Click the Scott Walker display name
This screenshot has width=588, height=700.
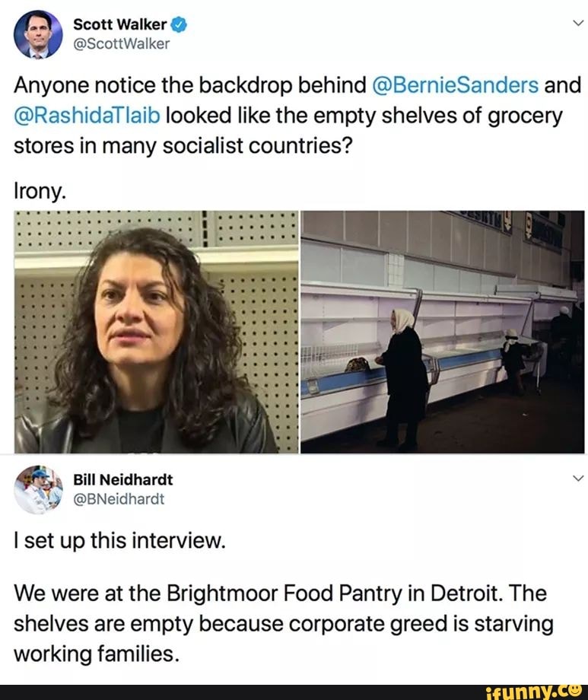tap(119, 24)
